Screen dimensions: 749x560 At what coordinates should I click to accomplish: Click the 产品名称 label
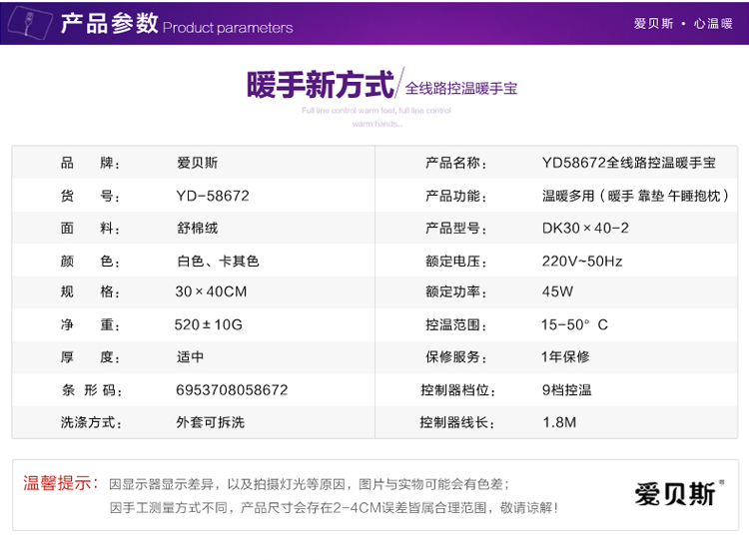click(455, 164)
